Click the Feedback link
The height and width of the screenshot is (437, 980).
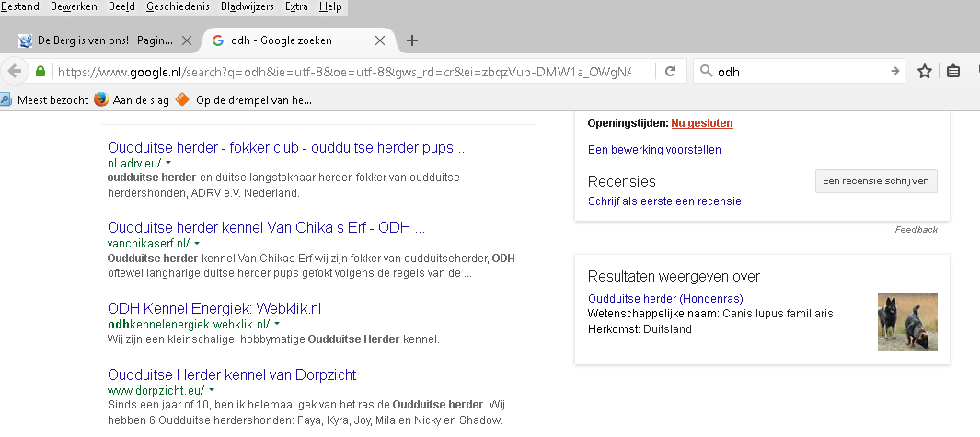pyautogui.click(x=917, y=229)
